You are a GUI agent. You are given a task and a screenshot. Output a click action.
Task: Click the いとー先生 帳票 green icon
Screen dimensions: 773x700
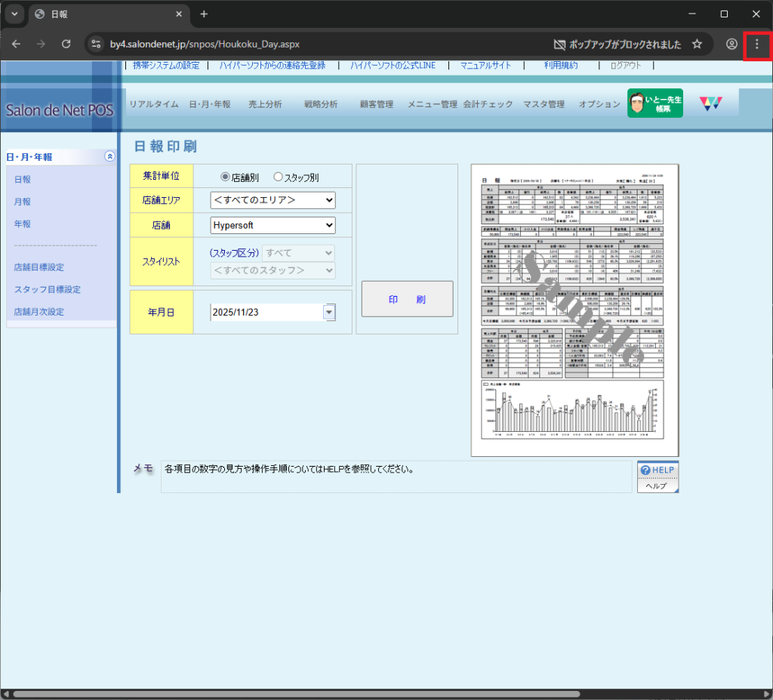(x=654, y=103)
